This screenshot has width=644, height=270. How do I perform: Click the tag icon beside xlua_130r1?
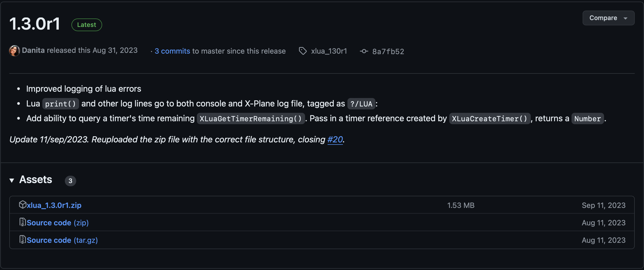[x=303, y=51]
